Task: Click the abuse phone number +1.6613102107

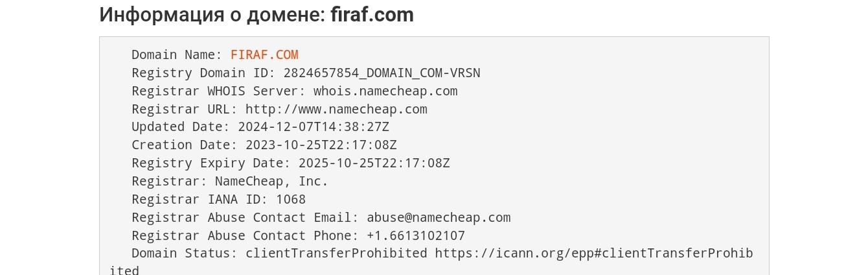Action: tap(416, 236)
